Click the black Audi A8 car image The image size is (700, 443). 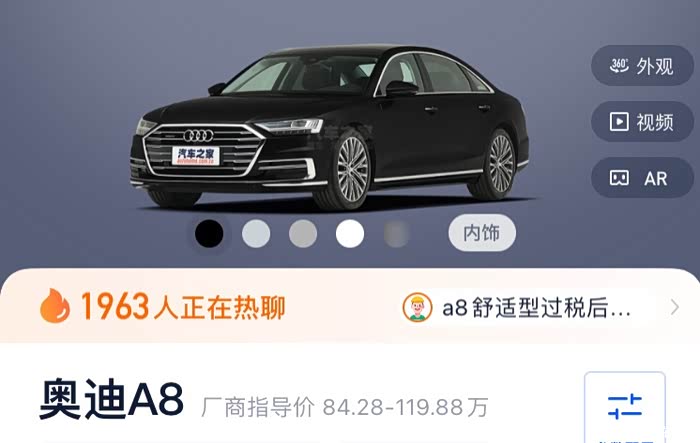[329, 127]
